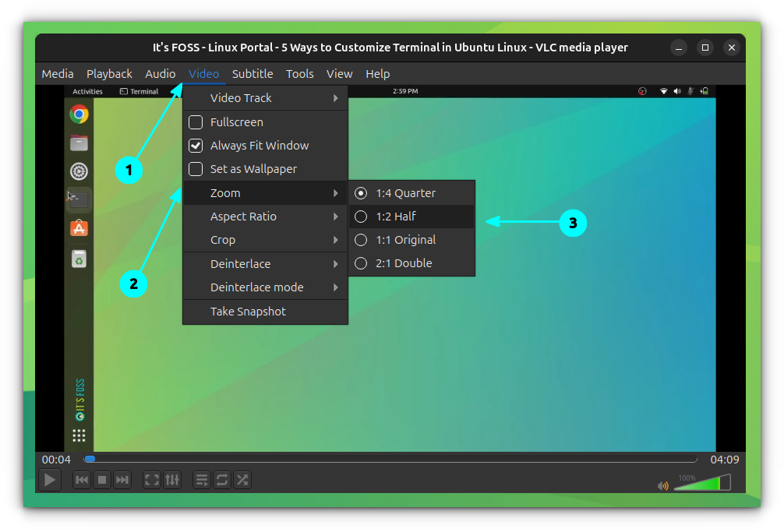This screenshot has height=532, width=784.
Task: Toggle the playlist view icon
Action: [202, 480]
